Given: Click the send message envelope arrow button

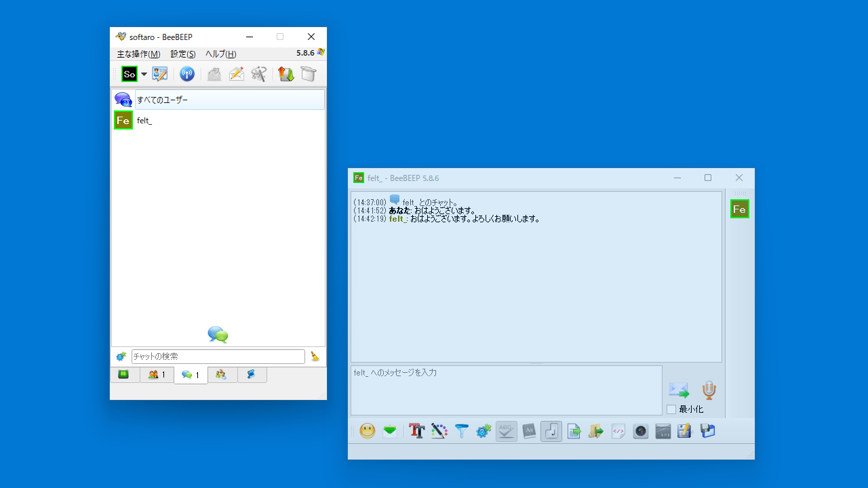Looking at the screenshot, I should pos(679,390).
